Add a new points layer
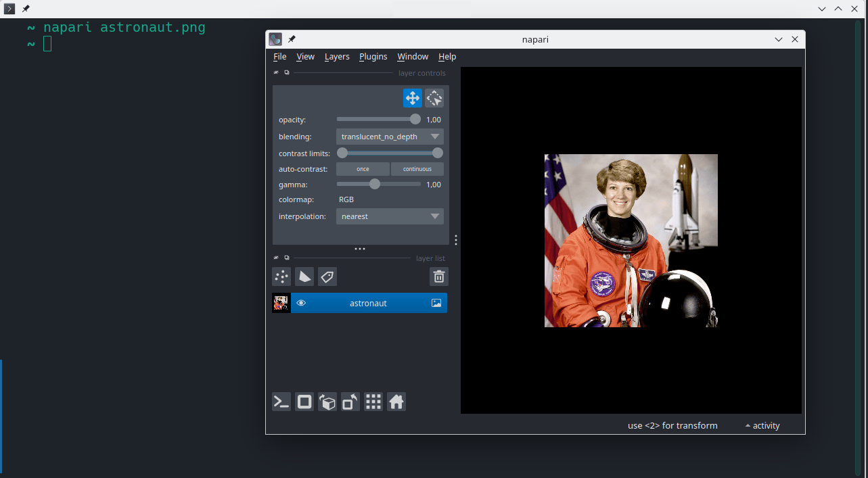Viewport: 868px width, 478px height. [x=281, y=276]
